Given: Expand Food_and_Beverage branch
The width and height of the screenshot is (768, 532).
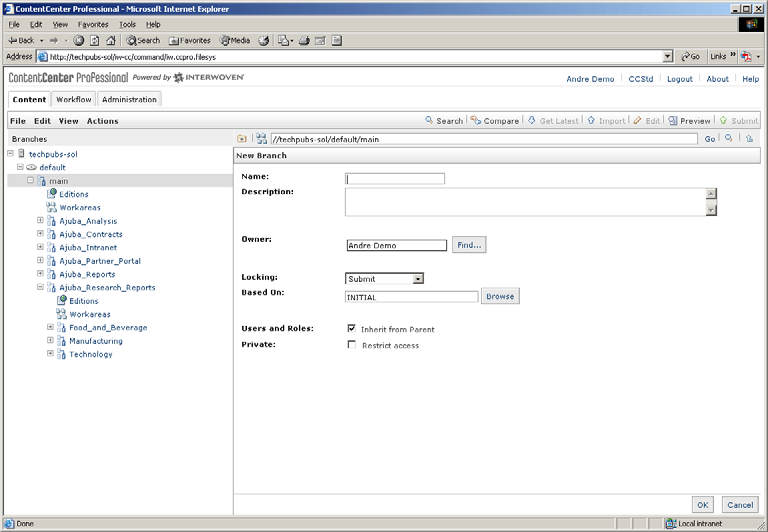Looking at the screenshot, I should 50,327.
